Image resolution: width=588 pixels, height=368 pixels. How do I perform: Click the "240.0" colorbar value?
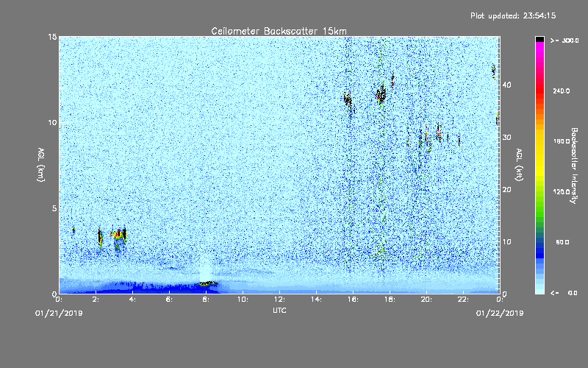[x=562, y=91]
